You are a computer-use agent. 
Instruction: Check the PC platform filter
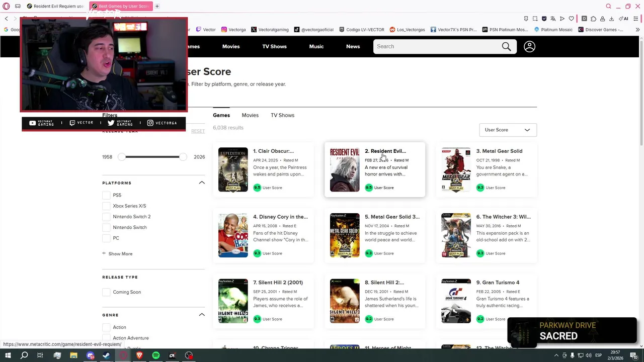[106, 238]
